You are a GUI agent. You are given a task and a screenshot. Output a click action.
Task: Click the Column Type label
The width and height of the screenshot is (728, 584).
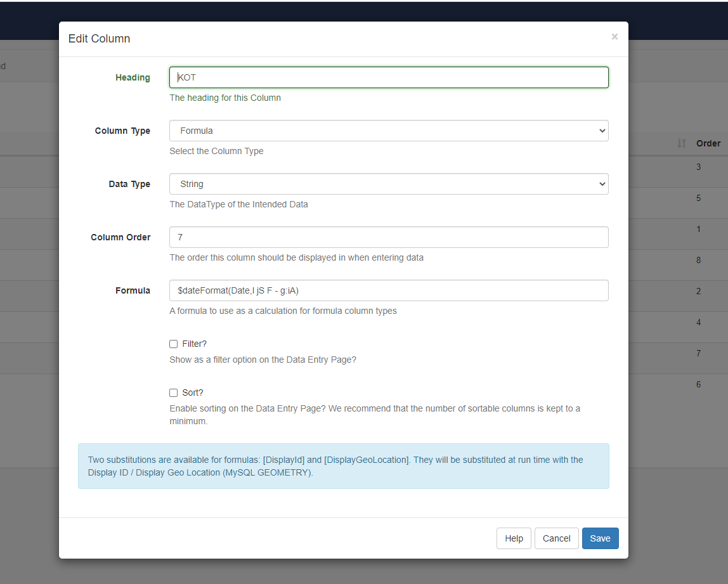pos(122,131)
